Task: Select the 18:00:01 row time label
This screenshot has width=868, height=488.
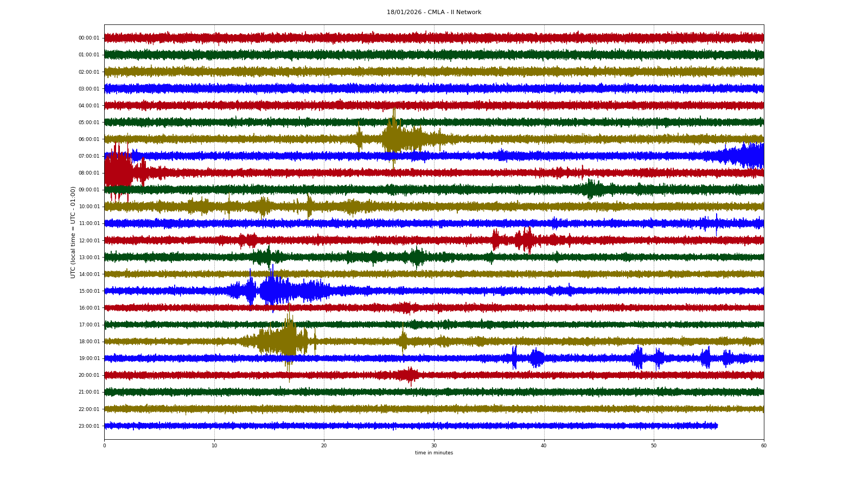Action: (x=89, y=342)
